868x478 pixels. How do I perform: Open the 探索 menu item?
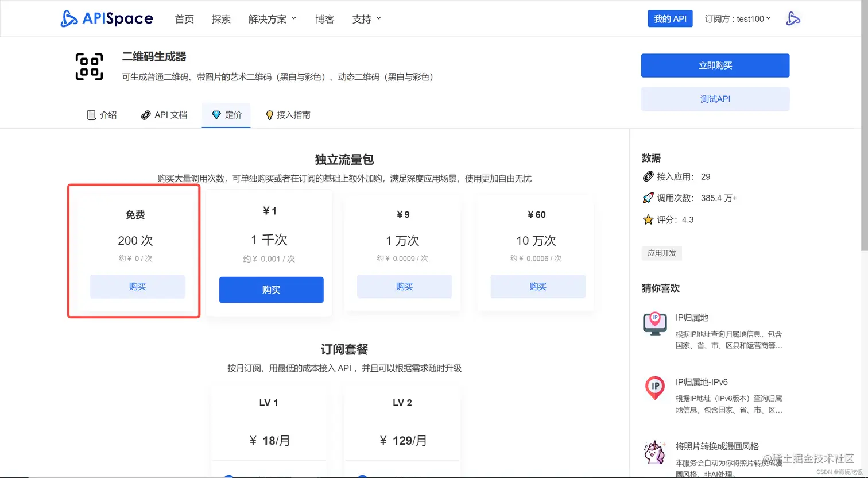click(221, 18)
